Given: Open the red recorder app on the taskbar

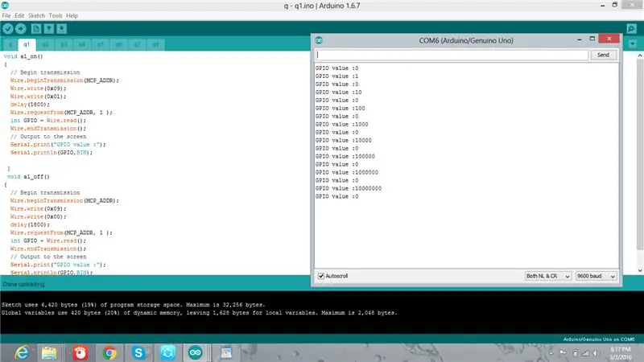Looking at the screenshot, I should pyautogui.click(x=80, y=352).
